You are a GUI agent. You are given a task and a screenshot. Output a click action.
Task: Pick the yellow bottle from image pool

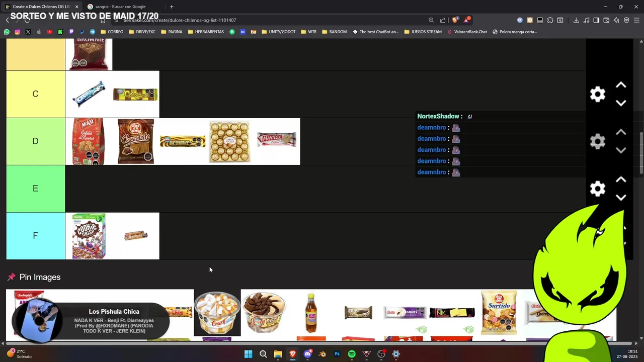(311, 313)
